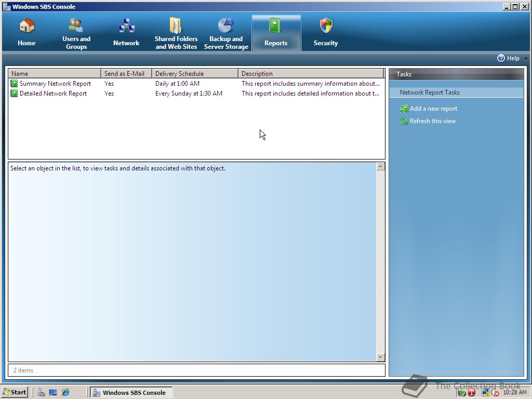Open the Windows Start menu
Viewport: 532px width, 399px height.
(x=14, y=393)
